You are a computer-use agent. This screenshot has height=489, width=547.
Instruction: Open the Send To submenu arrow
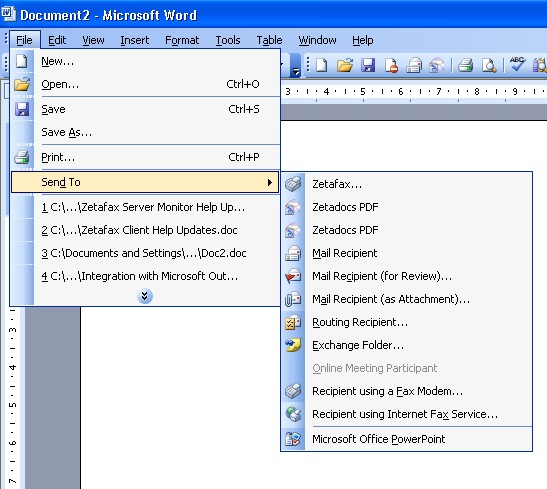(x=269, y=182)
